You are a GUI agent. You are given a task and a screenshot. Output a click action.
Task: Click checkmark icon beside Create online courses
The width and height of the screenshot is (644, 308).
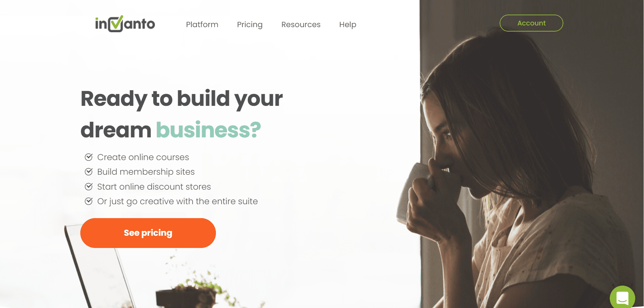pos(89,157)
